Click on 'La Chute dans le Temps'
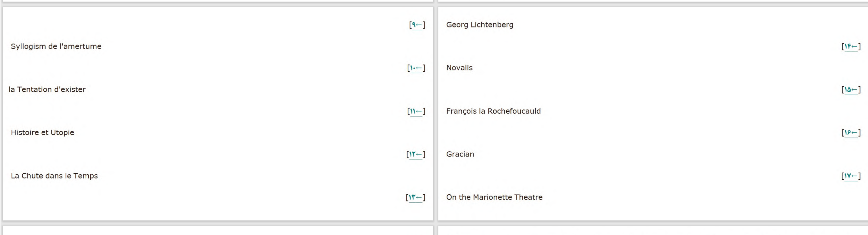 [x=54, y=176]
